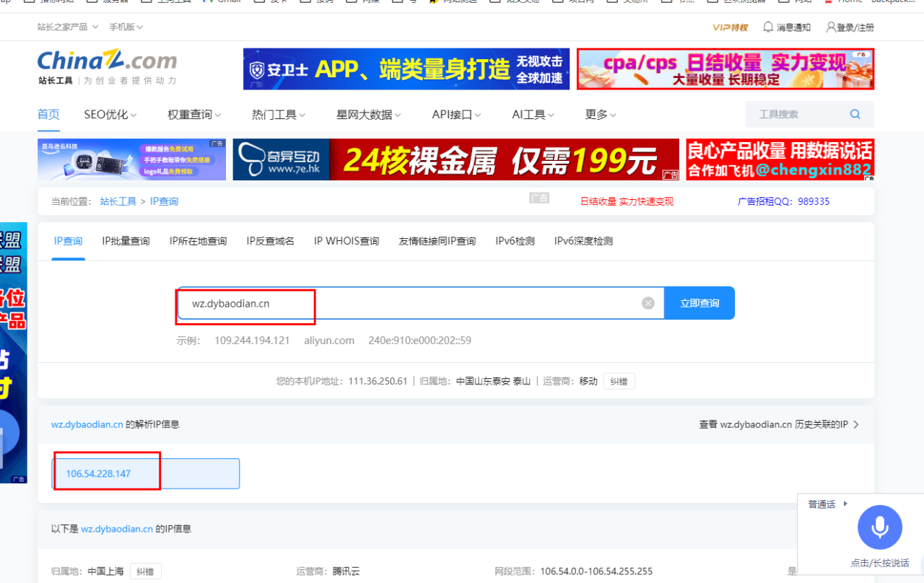The width and height of the screenshot is (924, 583).
Task: Expand the 普通话 language selector
Action: pos(828,504)
